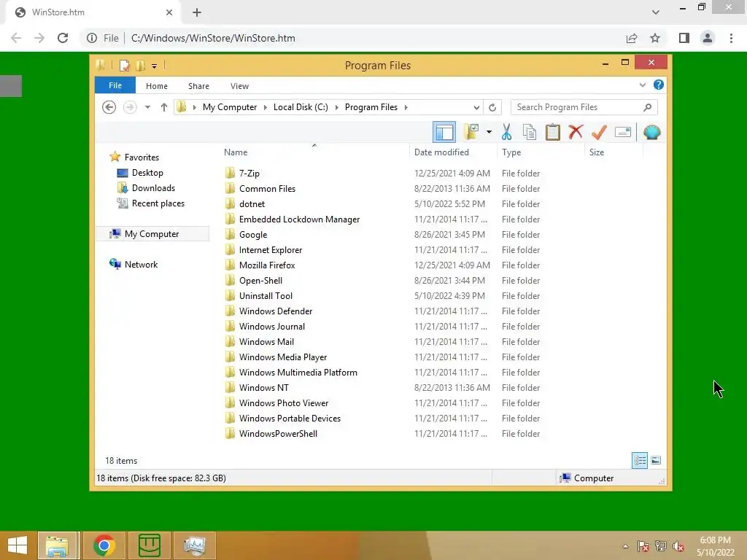
Task: Open the address bar history dropdown
Action: [x=476, y=107]
